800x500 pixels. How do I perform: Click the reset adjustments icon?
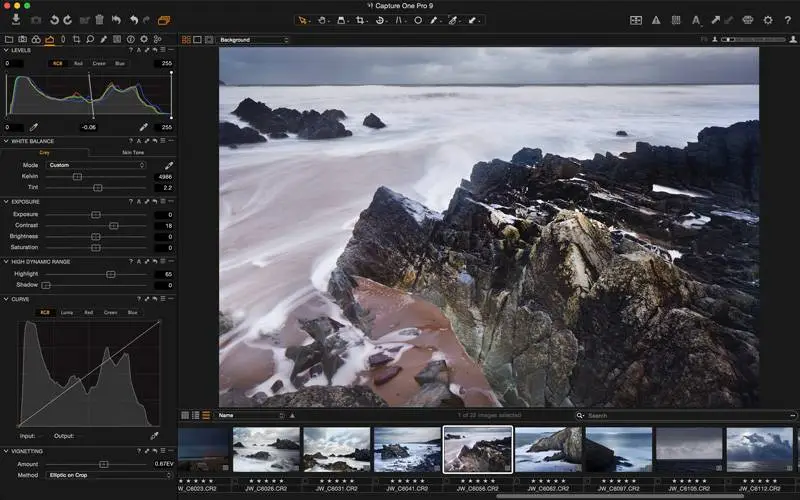point(116,20)
